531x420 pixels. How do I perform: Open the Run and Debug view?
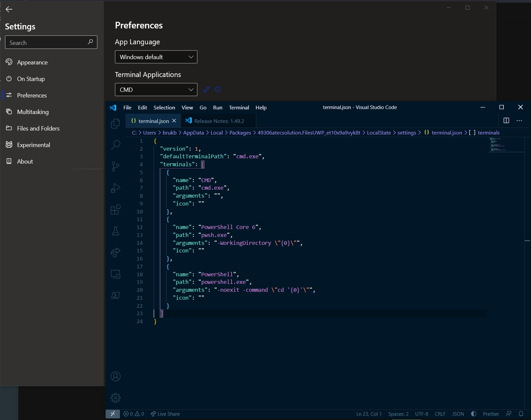[115, 188]
